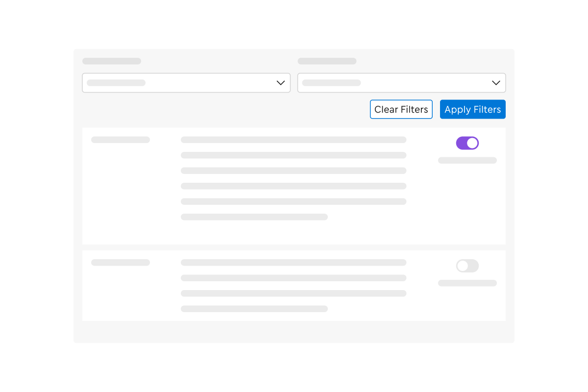Click the short last line in first card
This screenshot has height=392, width=588.
click(x=254, y=217)
